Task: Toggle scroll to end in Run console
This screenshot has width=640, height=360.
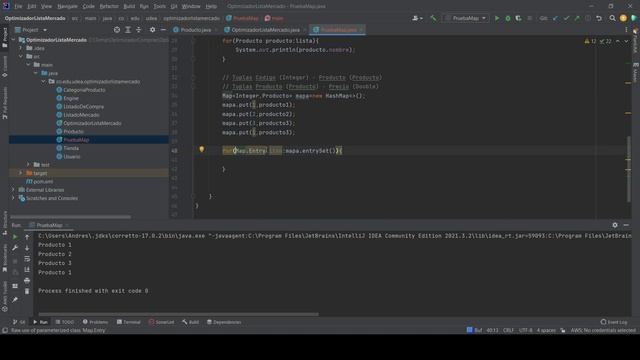Action: (x=27, y=269)
